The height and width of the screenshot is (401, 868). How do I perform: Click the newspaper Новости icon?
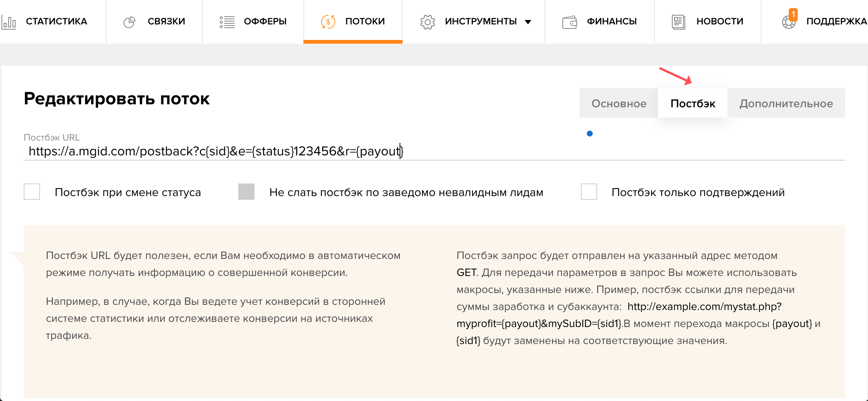pos(678,22)
